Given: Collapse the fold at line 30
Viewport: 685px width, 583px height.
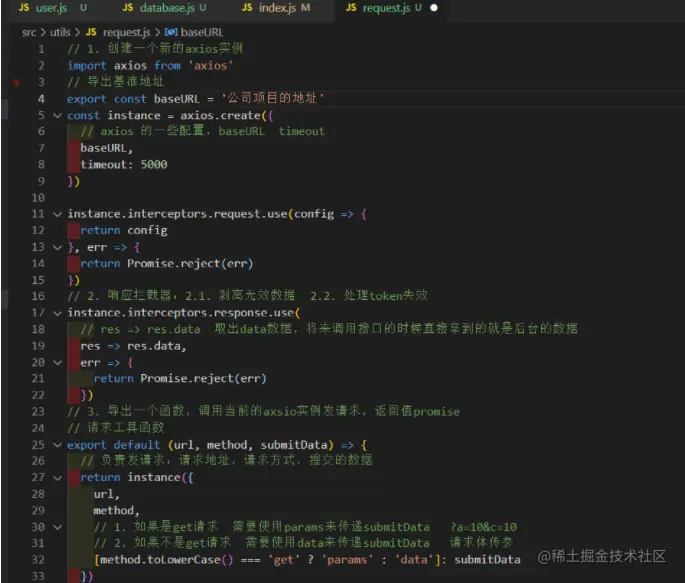Looking at the screenshot, I should 57,528.
